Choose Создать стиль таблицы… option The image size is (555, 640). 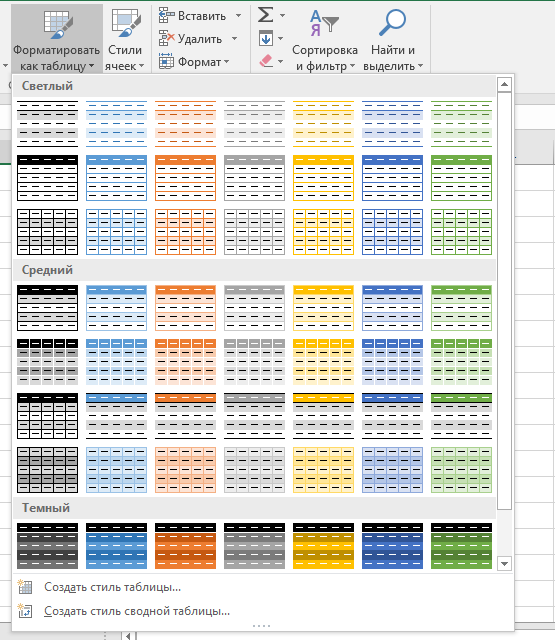click(x=112, y=587)
